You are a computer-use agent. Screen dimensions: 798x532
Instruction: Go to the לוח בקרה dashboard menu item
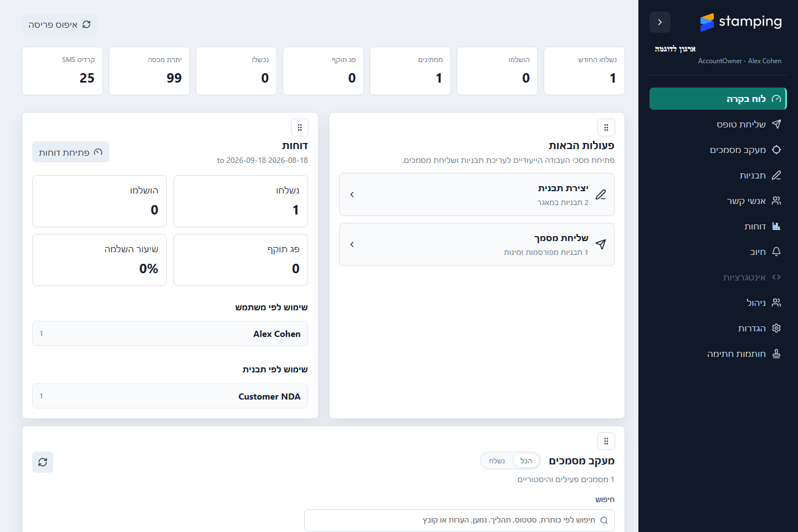pos(718,99)
